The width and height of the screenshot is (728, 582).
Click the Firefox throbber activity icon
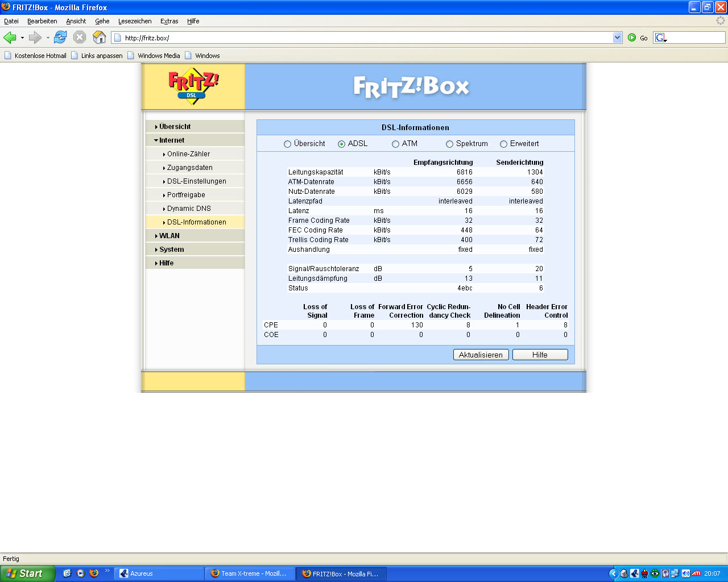coord(721,20)
